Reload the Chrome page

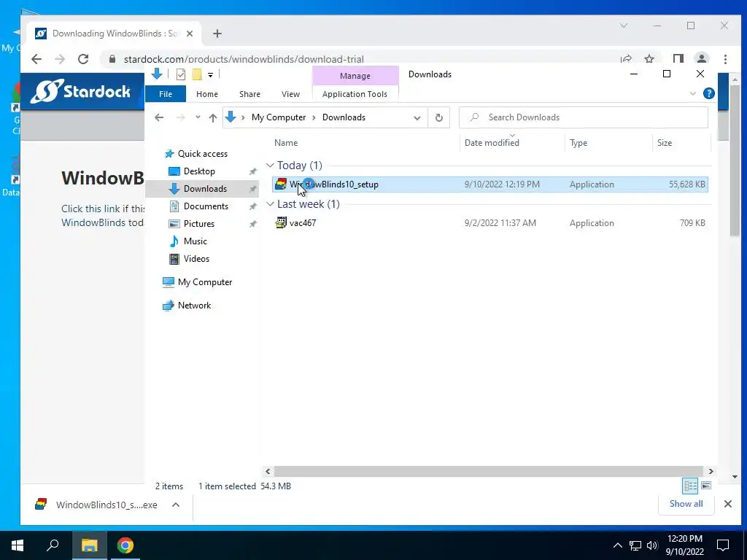pos(83,59)
